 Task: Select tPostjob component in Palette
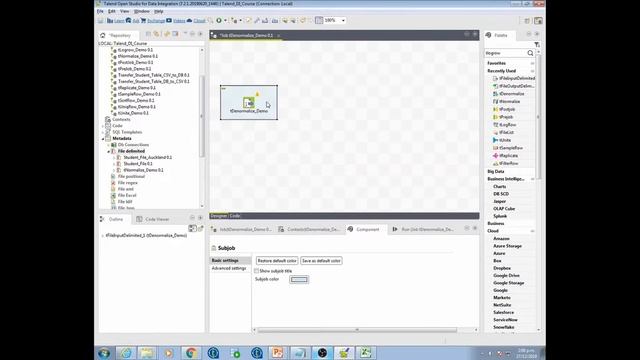[x=504, y=109]
